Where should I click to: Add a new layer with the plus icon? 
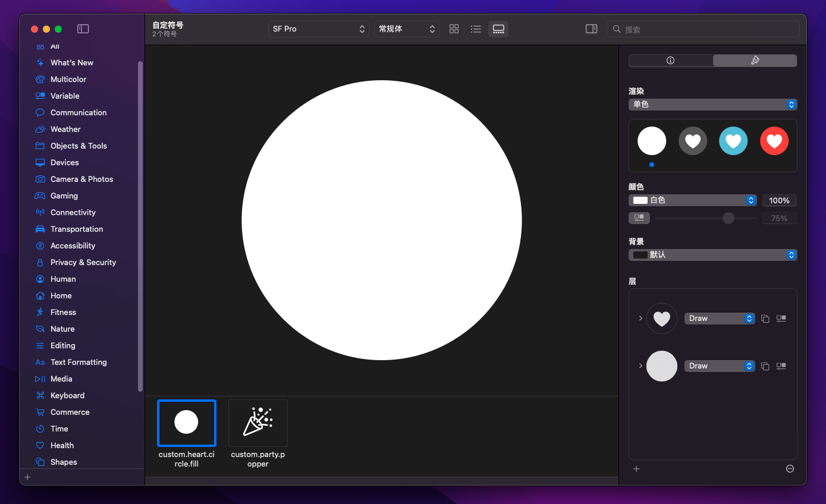(636, 469)
